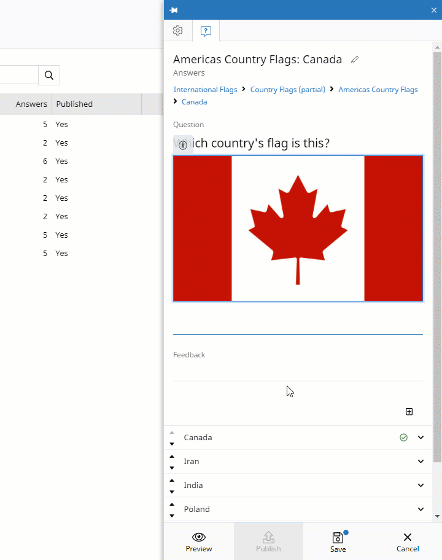Image resolution: width=442 pixels, height=560 pixels.
Task: Save the question
Action: (338, 542)
